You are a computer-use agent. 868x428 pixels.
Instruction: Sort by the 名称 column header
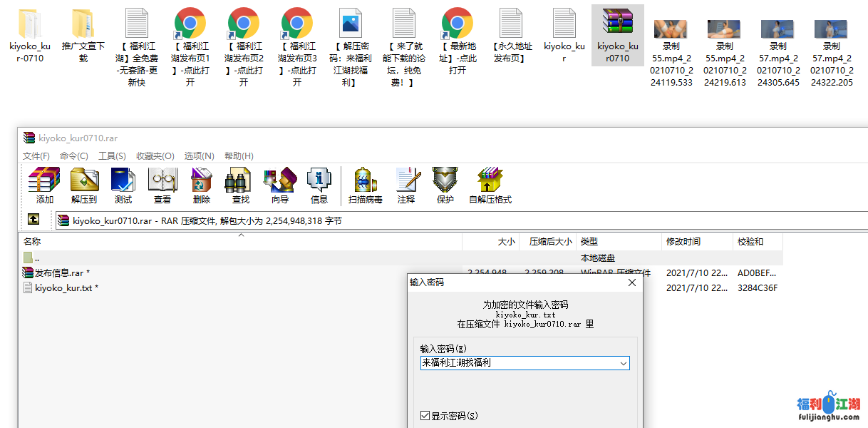pyautogui.click(x=33, y=242)
